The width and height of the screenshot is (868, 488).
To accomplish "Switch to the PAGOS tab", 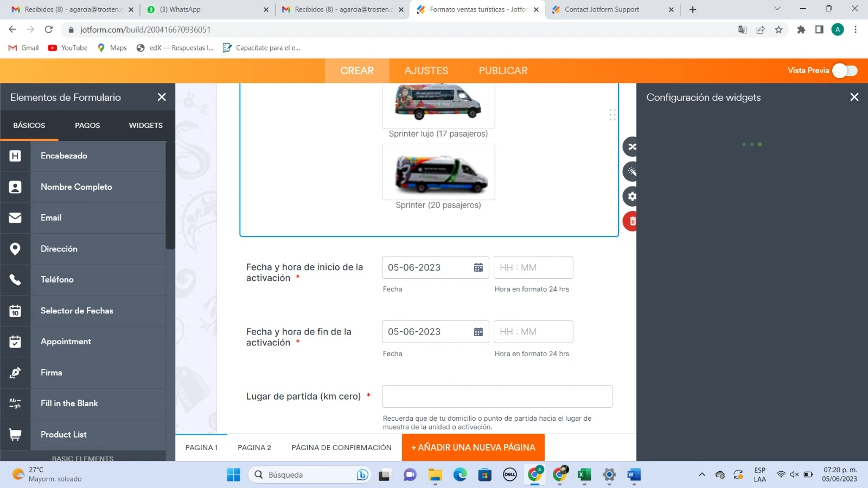I will click(87, 125).
